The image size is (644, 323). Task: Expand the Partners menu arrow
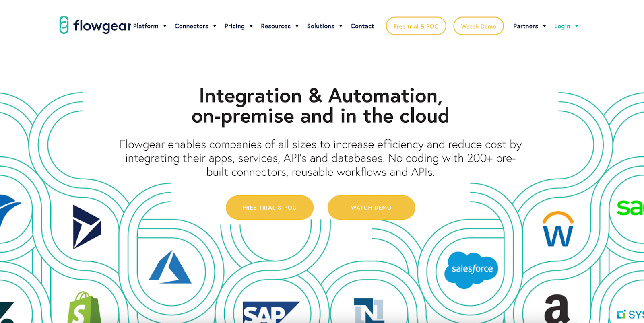[544, 26]
